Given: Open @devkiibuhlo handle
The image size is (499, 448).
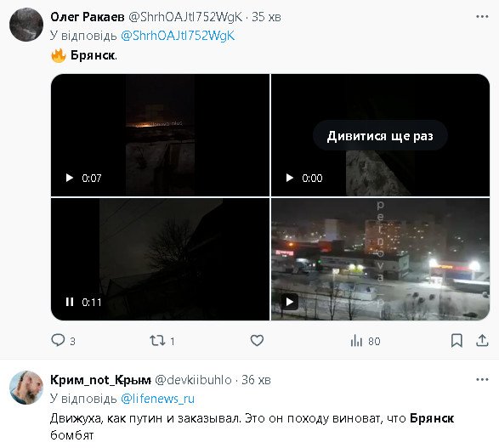Looking at the screenshot, I should point(193,380).
